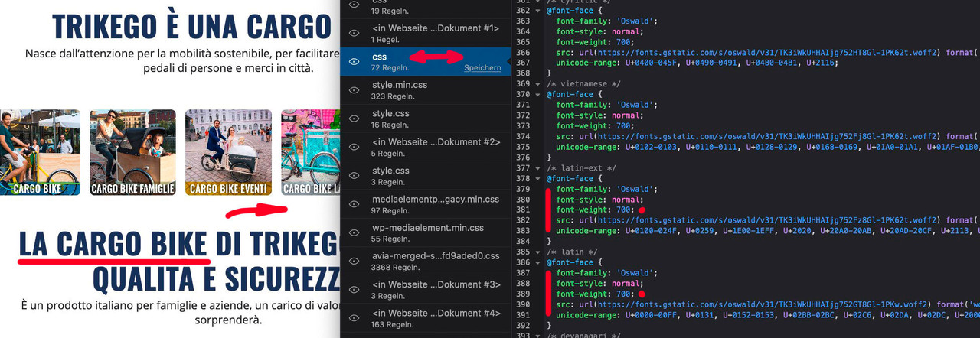Select 'in Webseite ...Dokument #2' stylesheet
The height and width of the screenshot is (338, 980).
click(425, 147)
